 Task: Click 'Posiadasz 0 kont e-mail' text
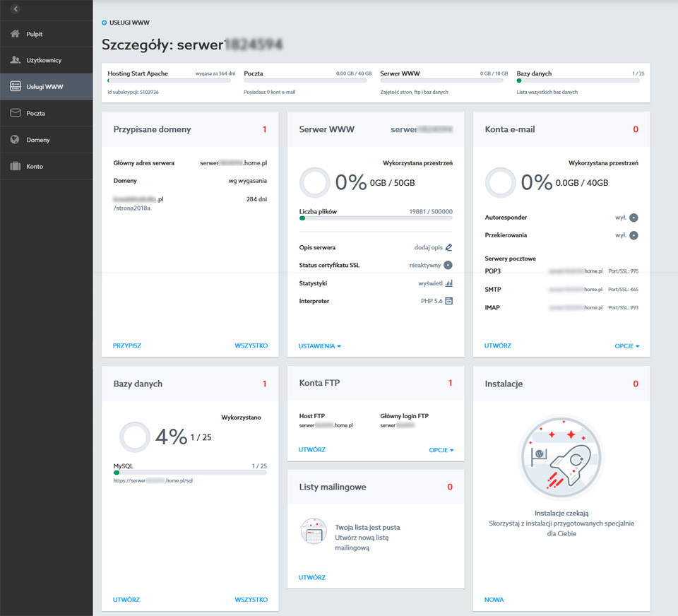coord(269,92)
